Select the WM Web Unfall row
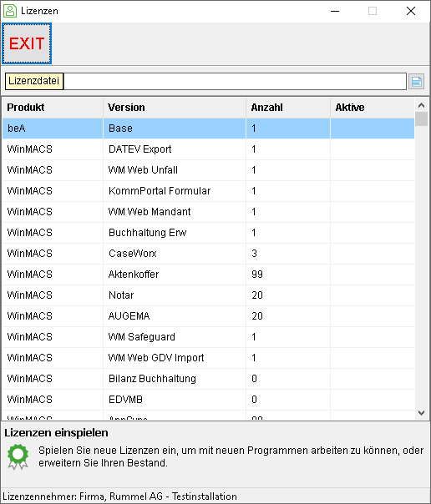The height and width of the screenshot is (504, 431). (209, 170)
